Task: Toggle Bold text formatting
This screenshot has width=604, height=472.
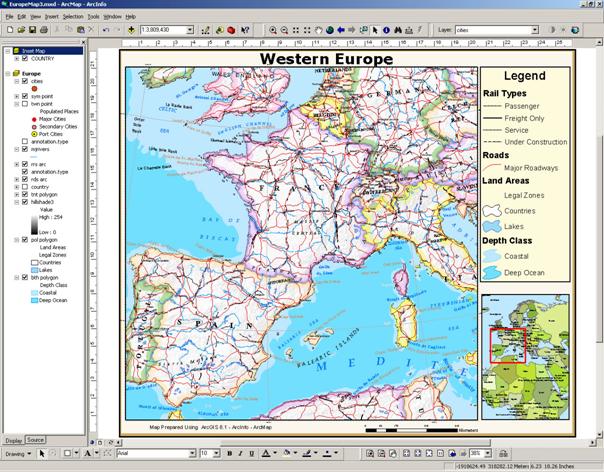Action: 229,453
